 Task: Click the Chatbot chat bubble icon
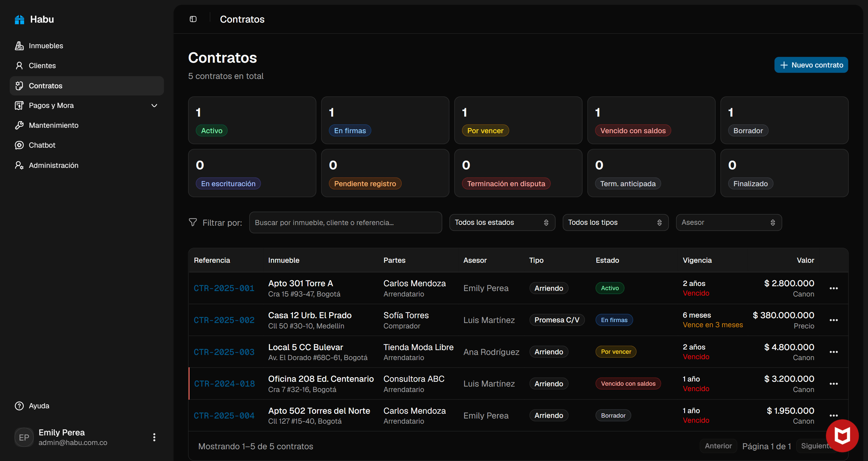coord(19,145)
